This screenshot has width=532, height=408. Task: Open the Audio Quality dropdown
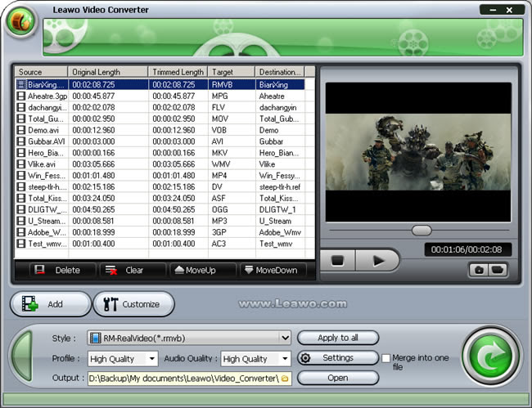[285, 358]
